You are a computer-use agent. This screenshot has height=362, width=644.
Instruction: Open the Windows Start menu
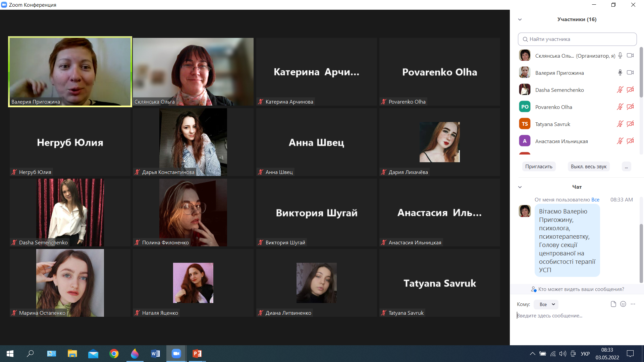click(x=10, y=354)
